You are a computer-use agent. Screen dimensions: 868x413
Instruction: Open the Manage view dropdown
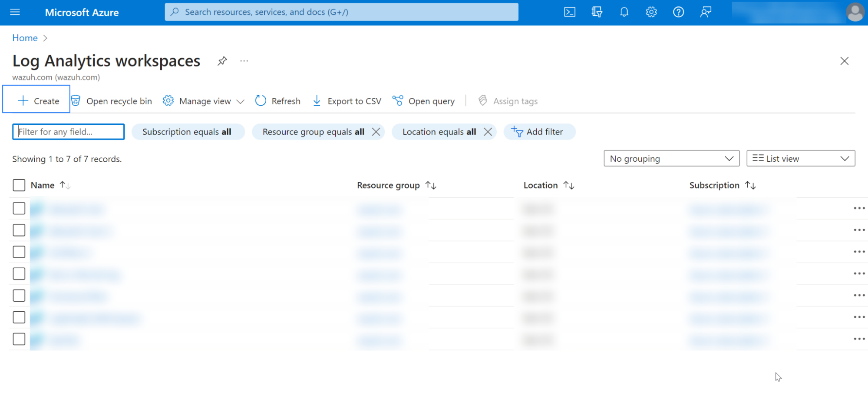[204, 101]
